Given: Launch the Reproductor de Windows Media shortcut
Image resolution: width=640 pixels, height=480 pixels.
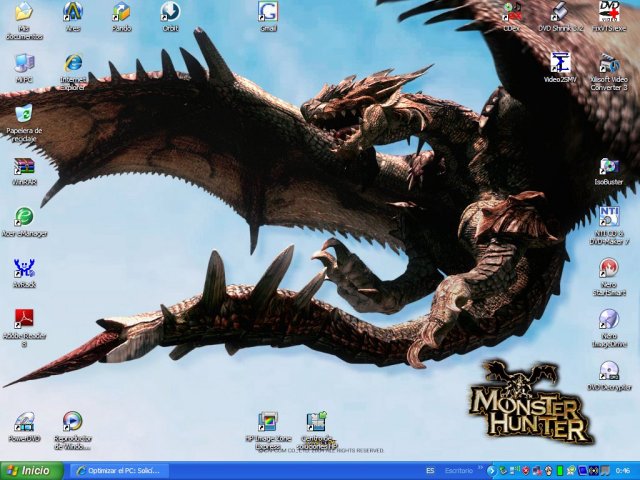Looking at the screenshot, I should 73,422.
